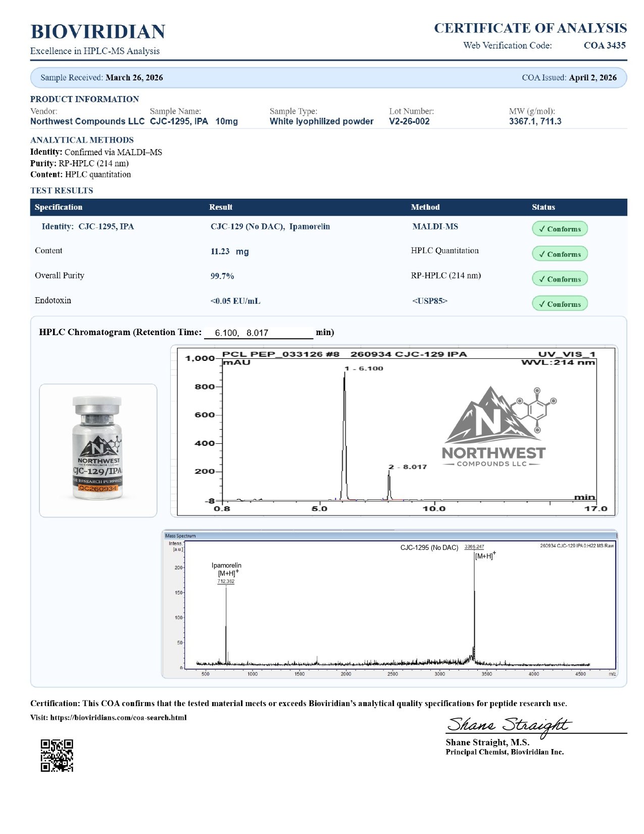Click the Conforms badge in Identity row
This screenshot has width=644, height=834.
coord(560,228)
